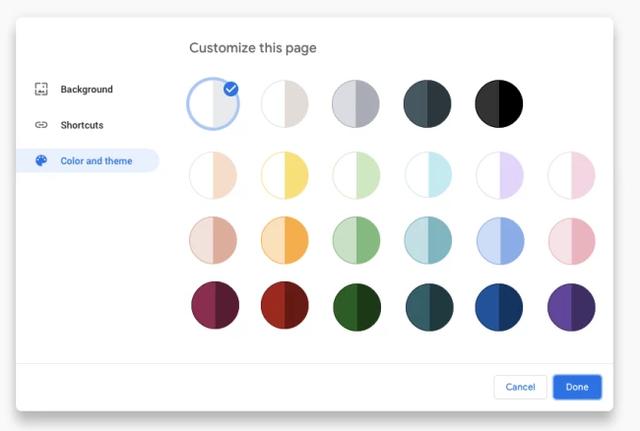Open the Background section
The width and height of the screenshot is (640, 431).
pos(87,89)
